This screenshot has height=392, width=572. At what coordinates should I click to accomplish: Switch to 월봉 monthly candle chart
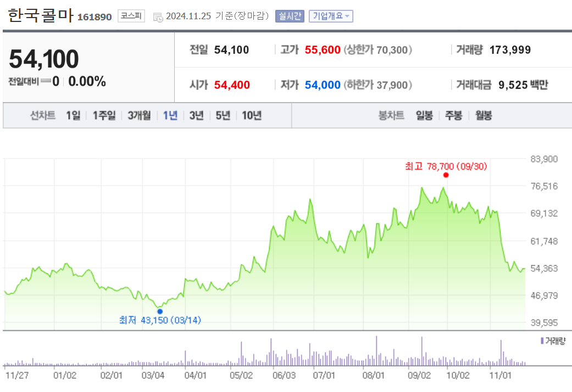coord(484,116)
